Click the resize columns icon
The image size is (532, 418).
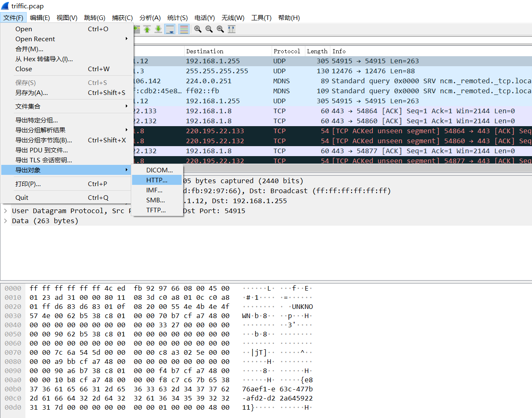coord(232,29)
